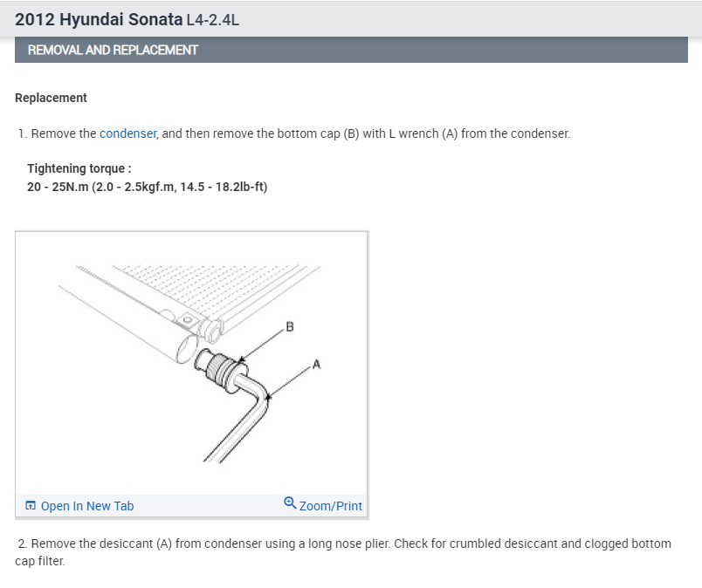Select the 2012 Hyundai Sonata title
Screen dimensions: 702x588
point(99,20)
